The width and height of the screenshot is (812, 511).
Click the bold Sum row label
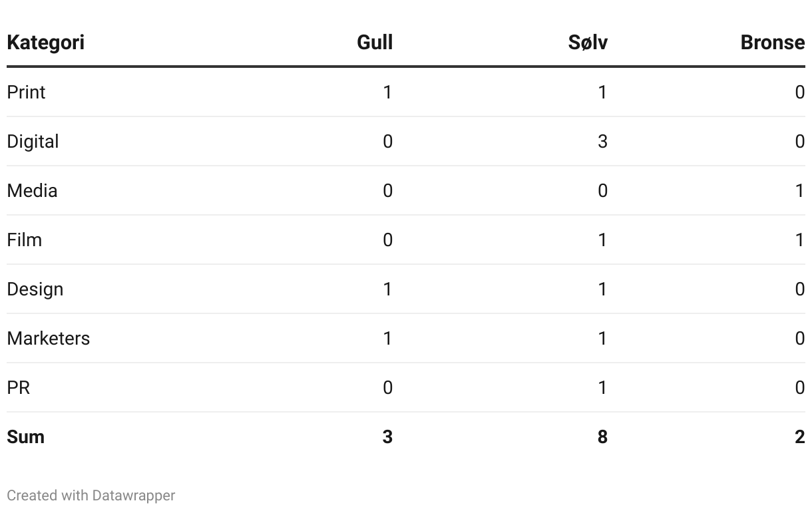[25, 437]
